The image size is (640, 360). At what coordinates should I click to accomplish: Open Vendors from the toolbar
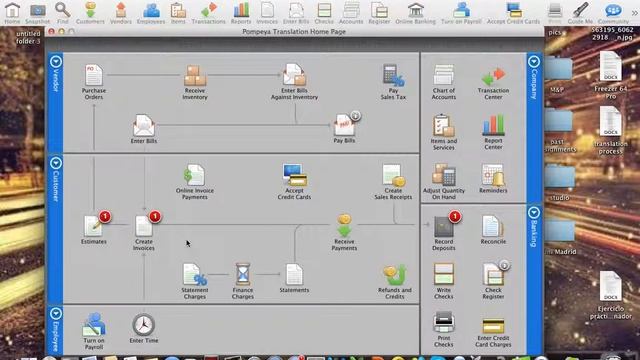(x=121, y=13)
